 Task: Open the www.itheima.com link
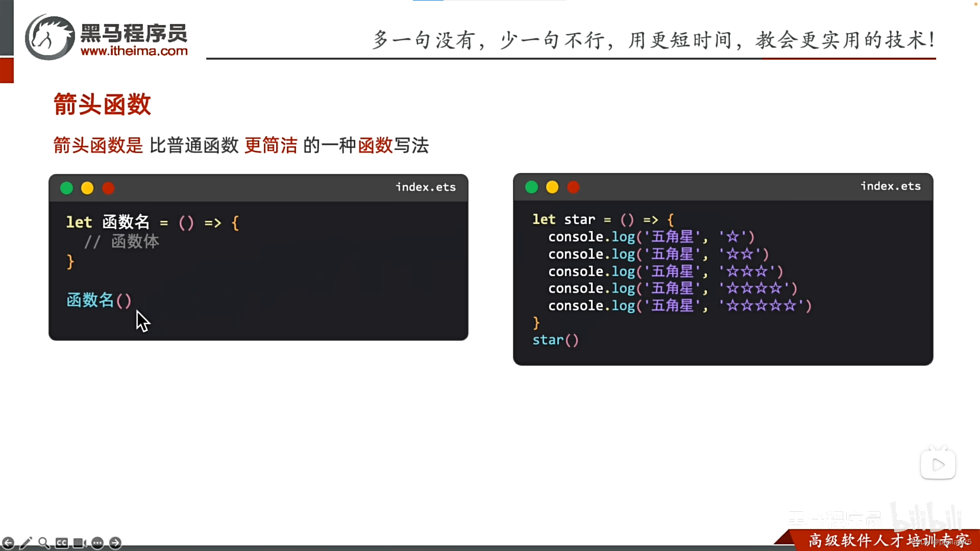click(134, 51)
